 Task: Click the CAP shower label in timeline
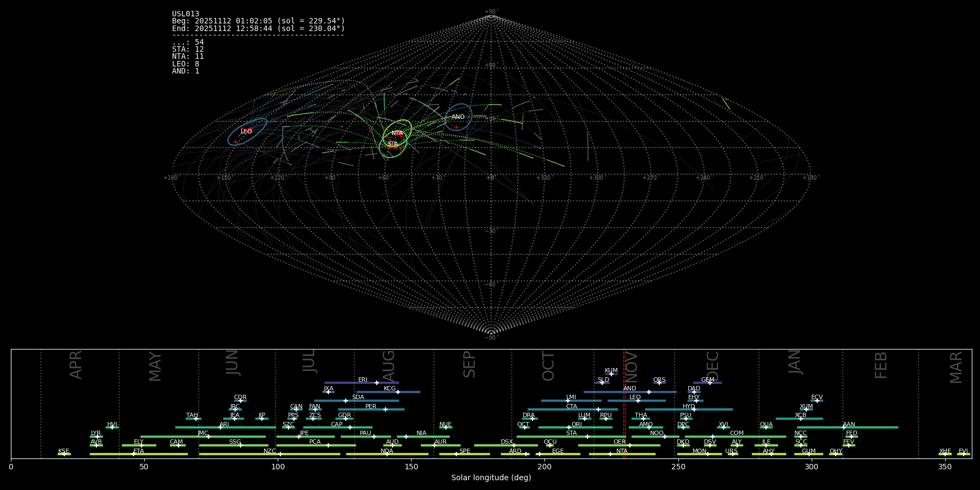coord(336,425)
